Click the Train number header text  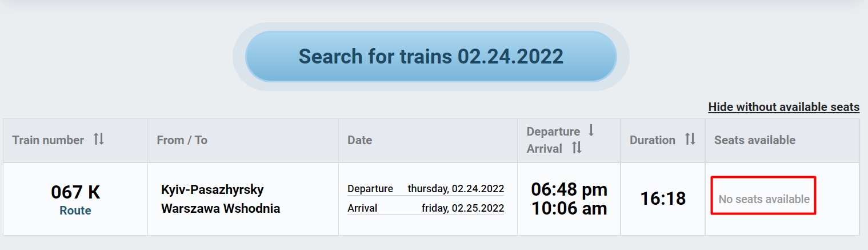(x=48, y=140)
